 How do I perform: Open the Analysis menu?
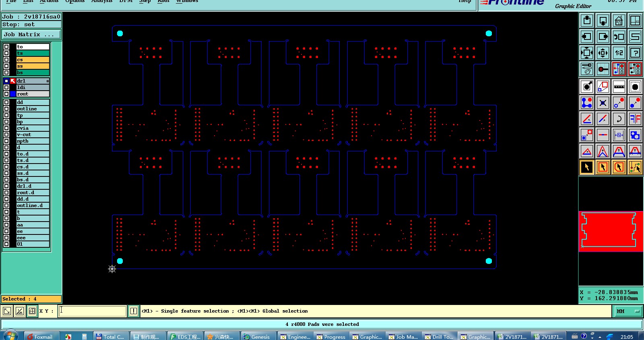coord(102,1)
